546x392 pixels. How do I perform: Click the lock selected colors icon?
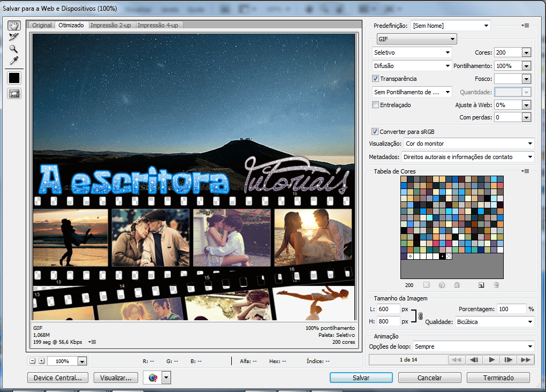tap(456, 285)
